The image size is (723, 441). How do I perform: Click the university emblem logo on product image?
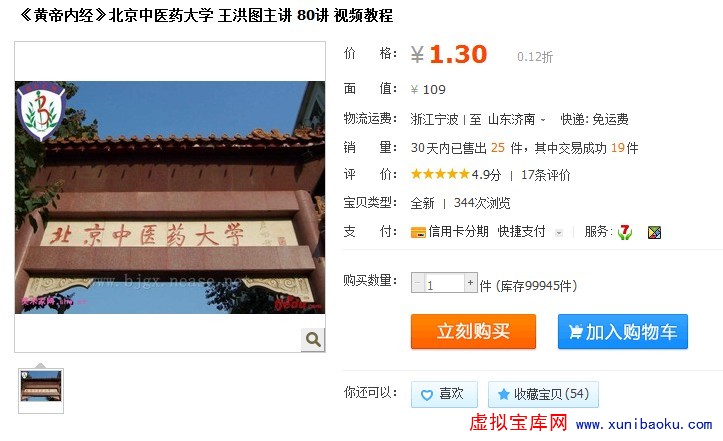[41, 111]
